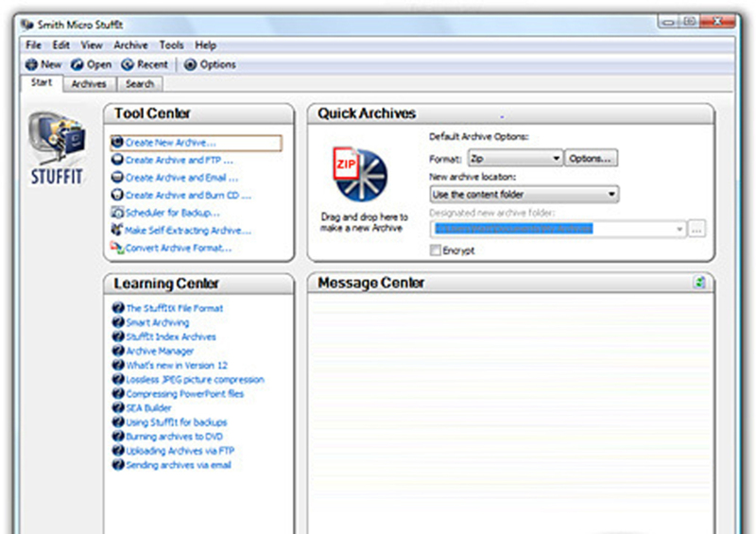Click help icon beside Compressing PowerPoint files
Screen dimensions: 756x534
pos(118,393)
